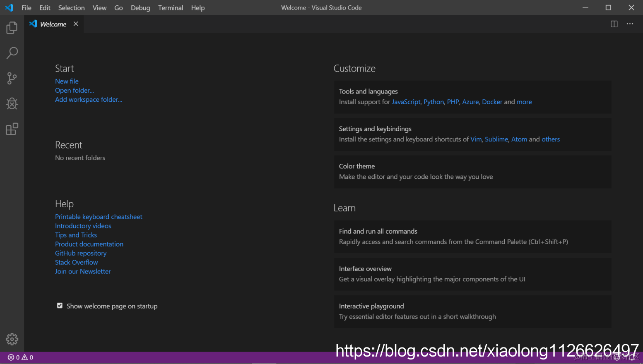Click the Tools and languages heading
The height and width of the screenshot is (364, 643).
(368, 91)
